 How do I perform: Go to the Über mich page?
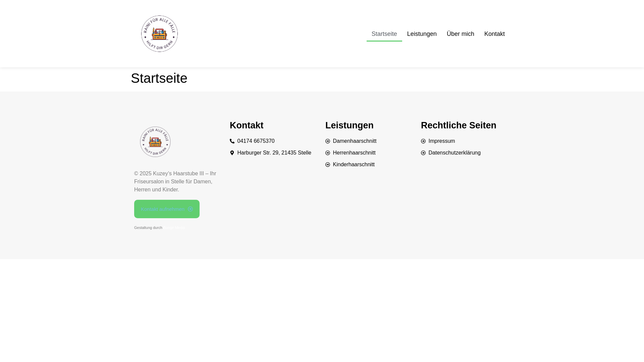(x=460, y=34)
